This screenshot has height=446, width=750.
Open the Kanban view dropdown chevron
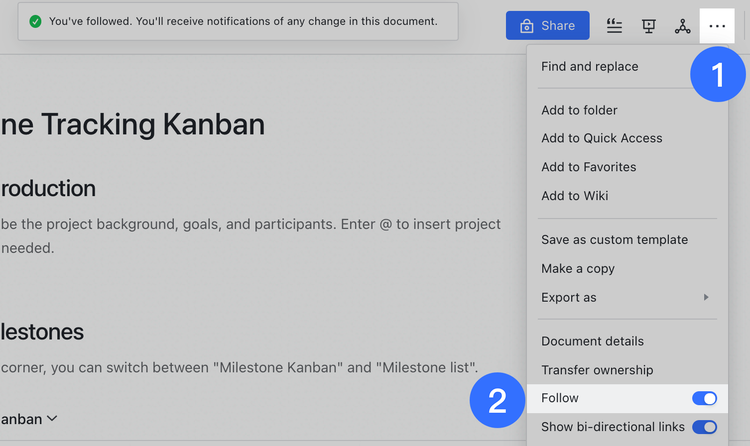pos(52,419)
